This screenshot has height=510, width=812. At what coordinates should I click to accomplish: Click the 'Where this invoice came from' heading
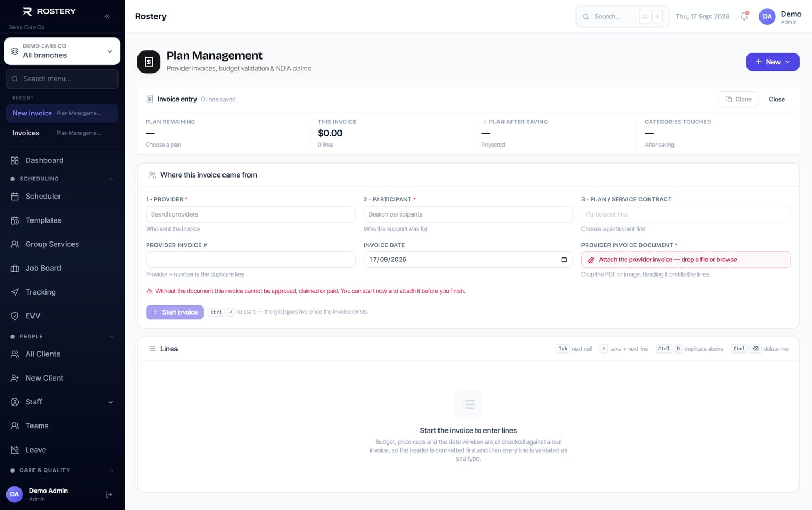(208, 175)
